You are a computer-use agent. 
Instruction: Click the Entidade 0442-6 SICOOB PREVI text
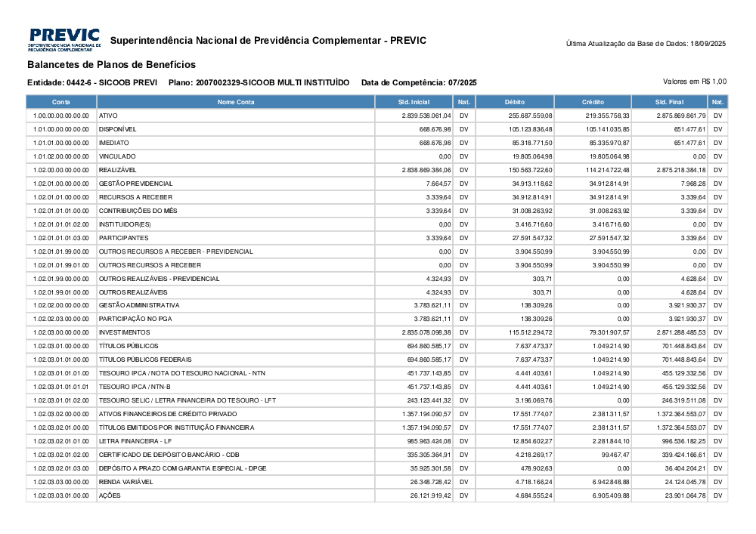pos(92,82)
